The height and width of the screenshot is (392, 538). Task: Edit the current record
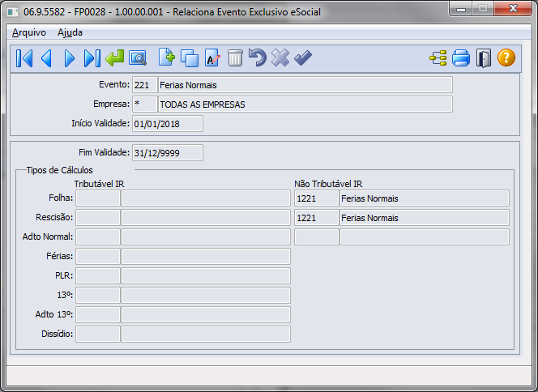(x=212, y=58)
